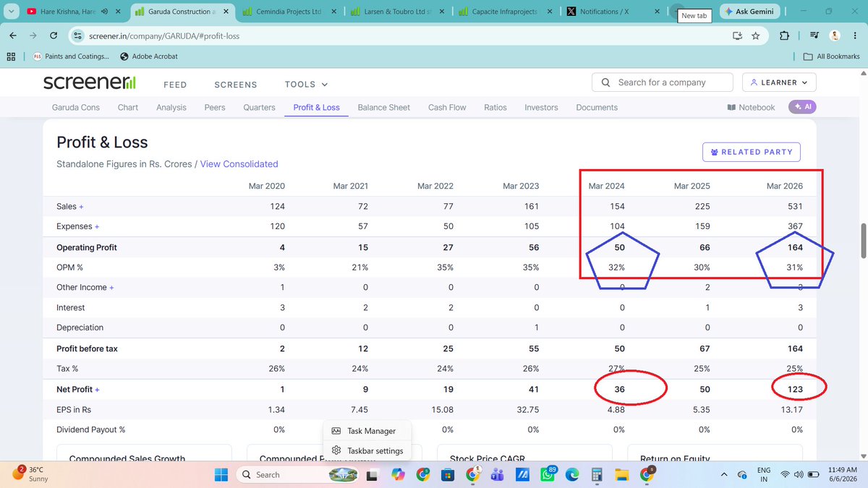Screen dimensions: 868x488
Task: Open File Explorer from taskbar
Action: click(x=621, y=474)
